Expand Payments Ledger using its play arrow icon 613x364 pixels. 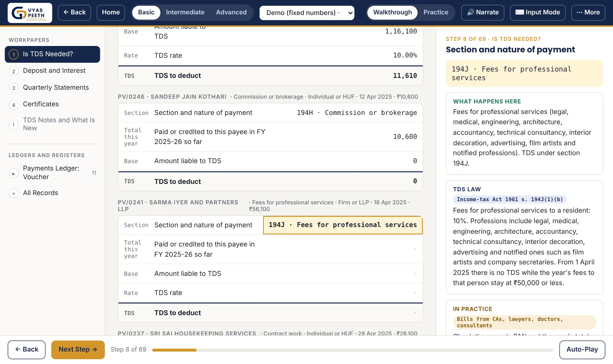click(x=13, y=173)
